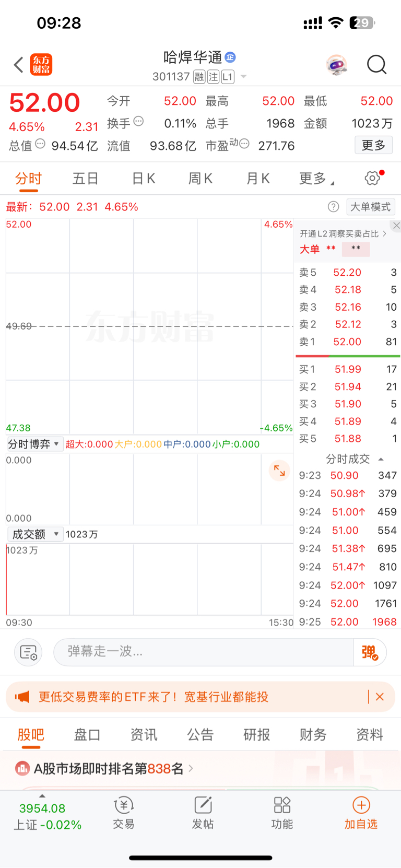401x868 pixels.
Task: Tap the question mark help icon
Action: (x=333, y=207)
